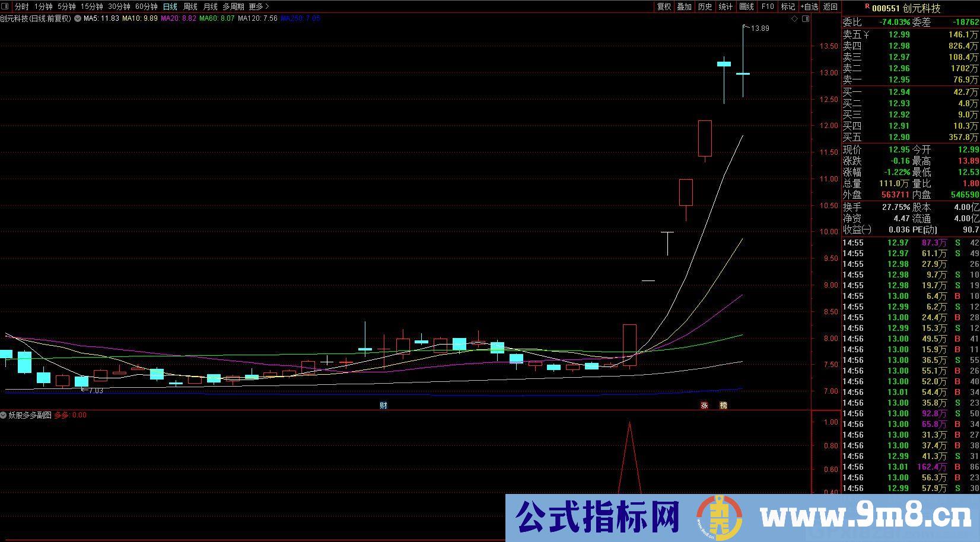
Task: Click the 财 financial marker on the timeline
Action: [x=383, y=406]
